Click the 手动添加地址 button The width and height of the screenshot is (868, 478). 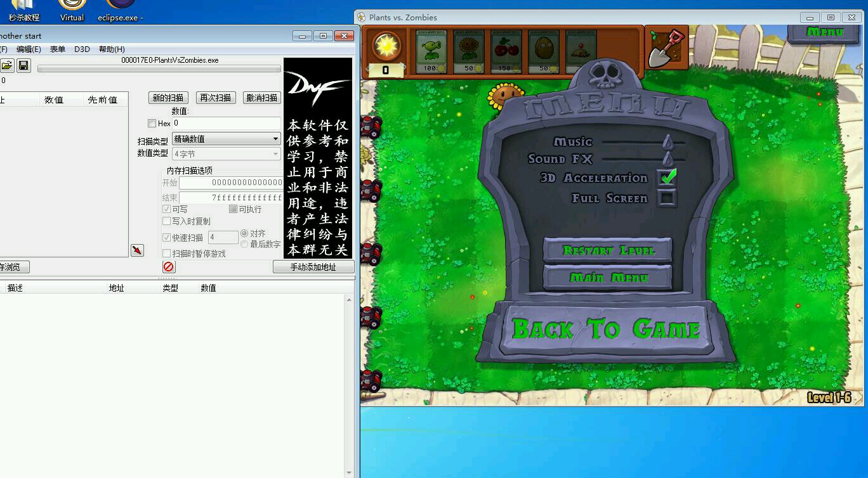[x=313, y=267]
